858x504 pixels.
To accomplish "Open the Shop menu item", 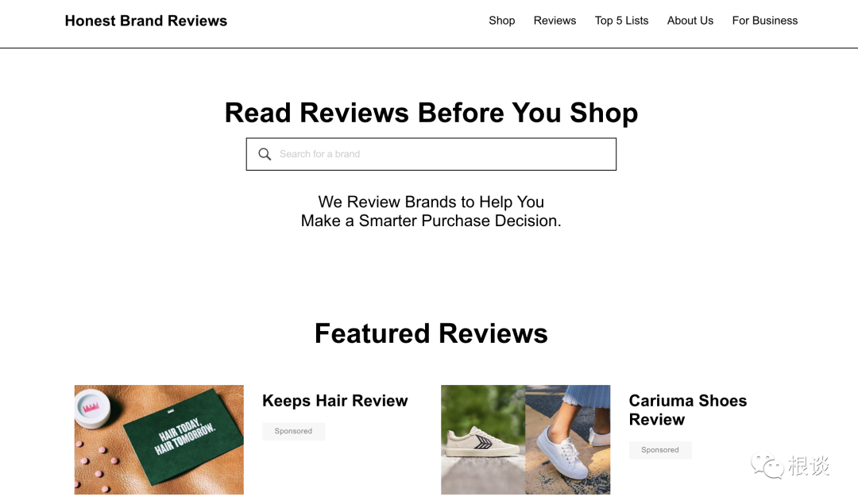I will point(502,21).
